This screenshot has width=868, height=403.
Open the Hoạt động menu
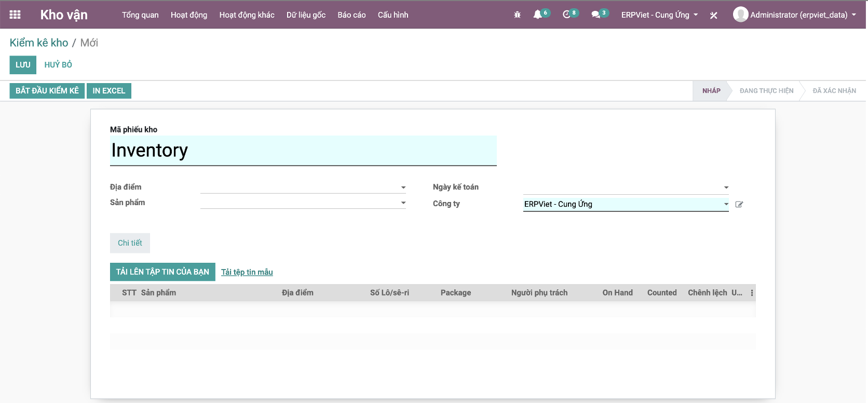189,15
